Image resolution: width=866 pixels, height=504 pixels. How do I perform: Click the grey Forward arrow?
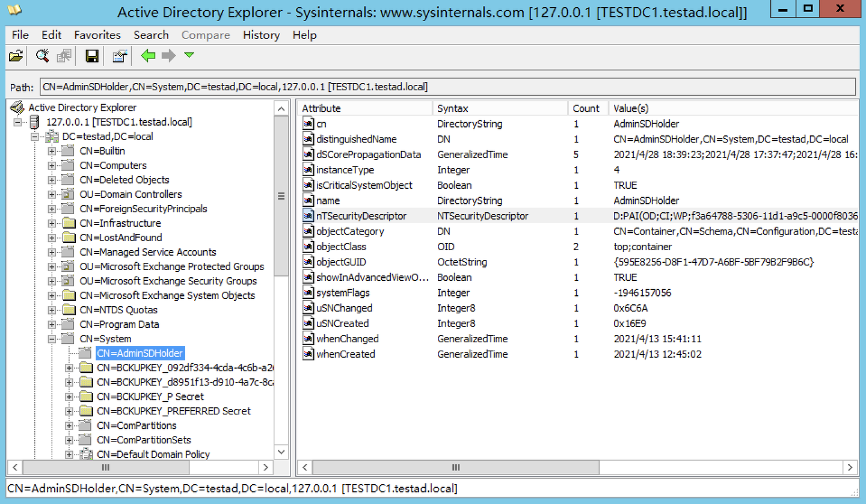[168, 56]
